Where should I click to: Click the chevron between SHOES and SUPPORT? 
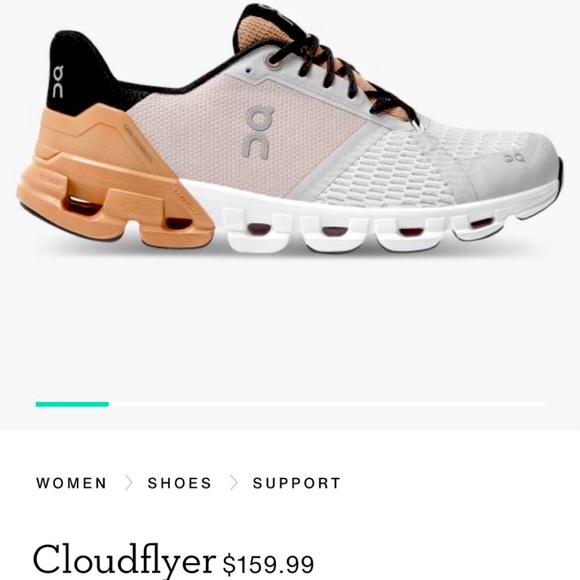coord(233,483)
